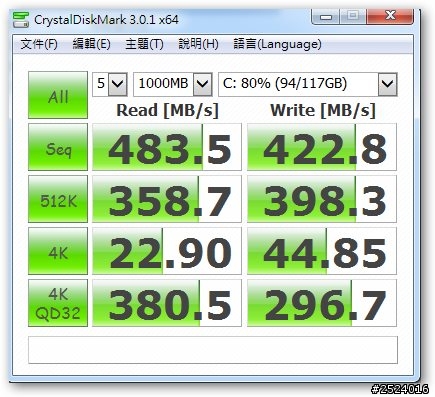Open the 說明(H) menu
The width and height of the screenshot is (435, 397).
pyautogui.click(x=198, y=44)
